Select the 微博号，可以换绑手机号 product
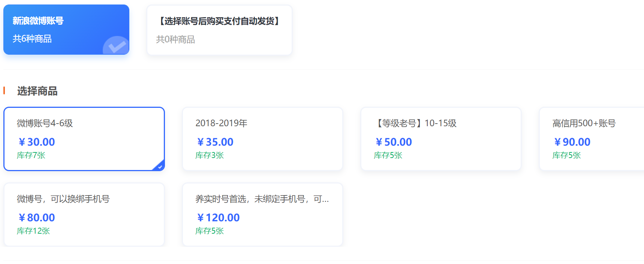 coord(84,214)
